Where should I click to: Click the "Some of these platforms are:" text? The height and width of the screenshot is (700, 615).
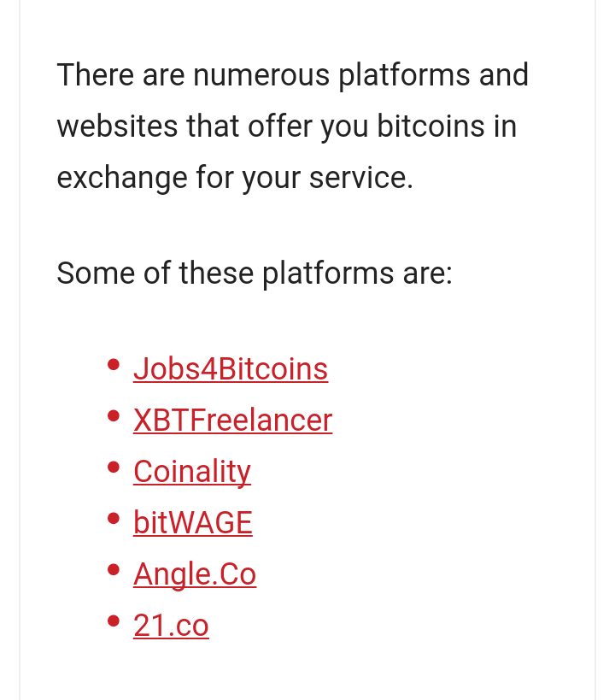[255, 274]
